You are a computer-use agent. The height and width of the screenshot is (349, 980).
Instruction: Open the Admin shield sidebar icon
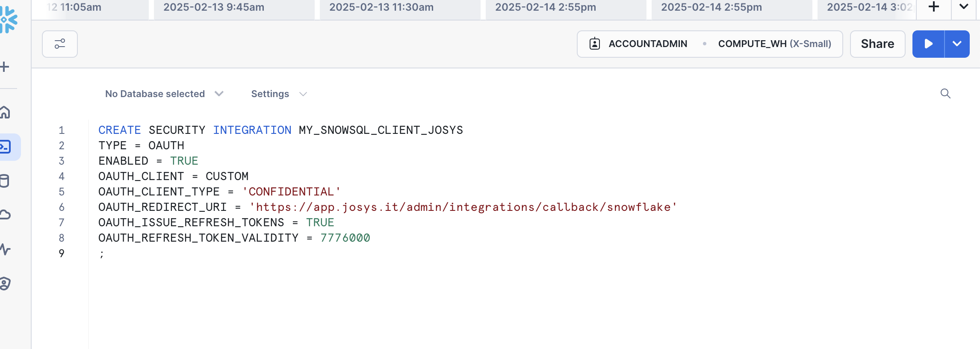click(x=5, y=283)
